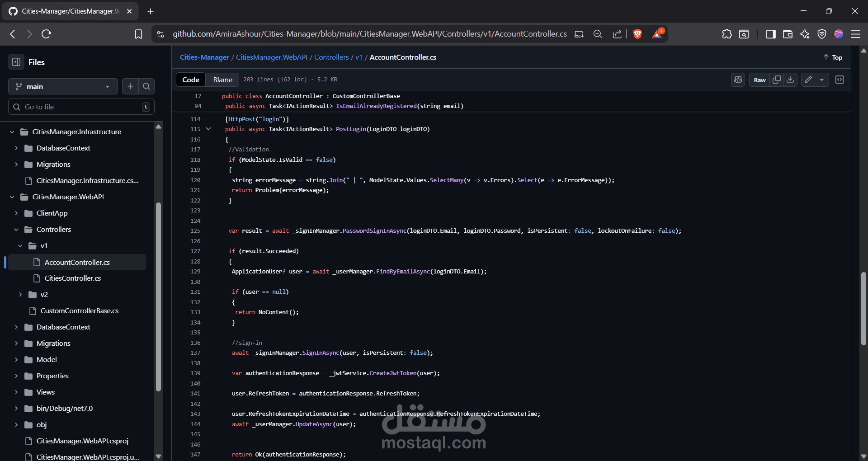The height and width of the screenshot is (461, 868).
Task: Open the Views folder
Action: click(46, 392)
